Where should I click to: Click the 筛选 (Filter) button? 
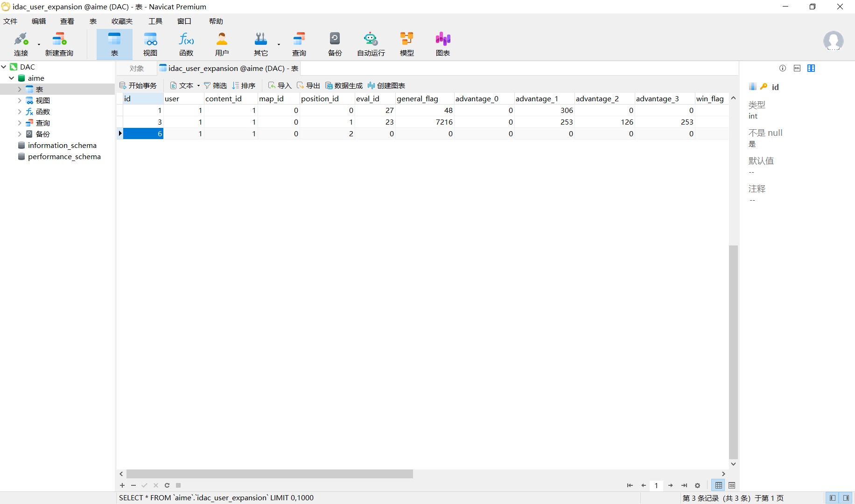(x=219, y=85)
